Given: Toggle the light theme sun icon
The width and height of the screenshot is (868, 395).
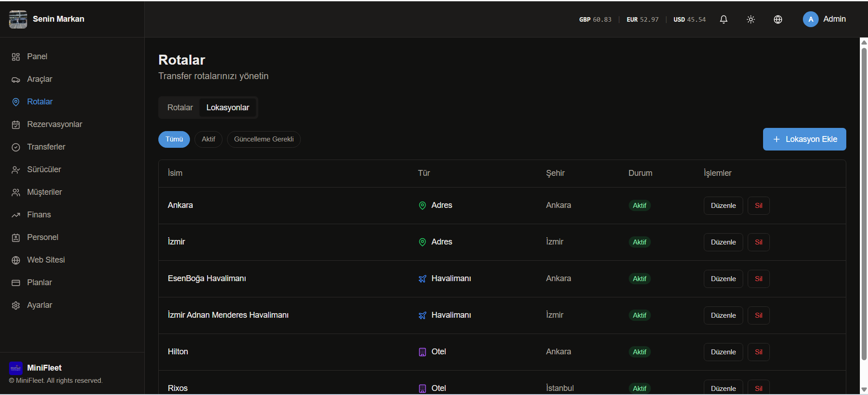Looking at the screenshot, I should (x=751, y=19).
